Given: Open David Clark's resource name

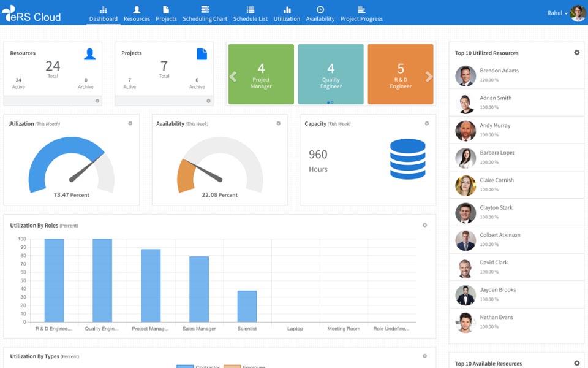Looking at the screenshot, I should point(494,262).
